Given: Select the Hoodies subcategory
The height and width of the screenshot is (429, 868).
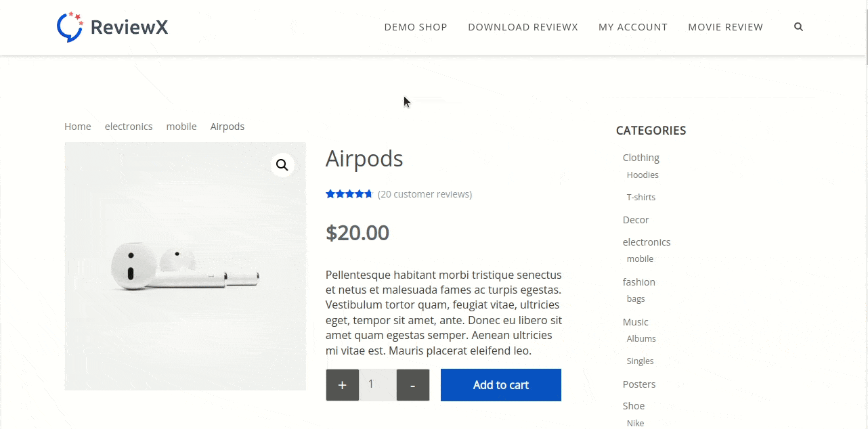Looking at the screenshot, I should pyautogui.click(x=643, y=175).
